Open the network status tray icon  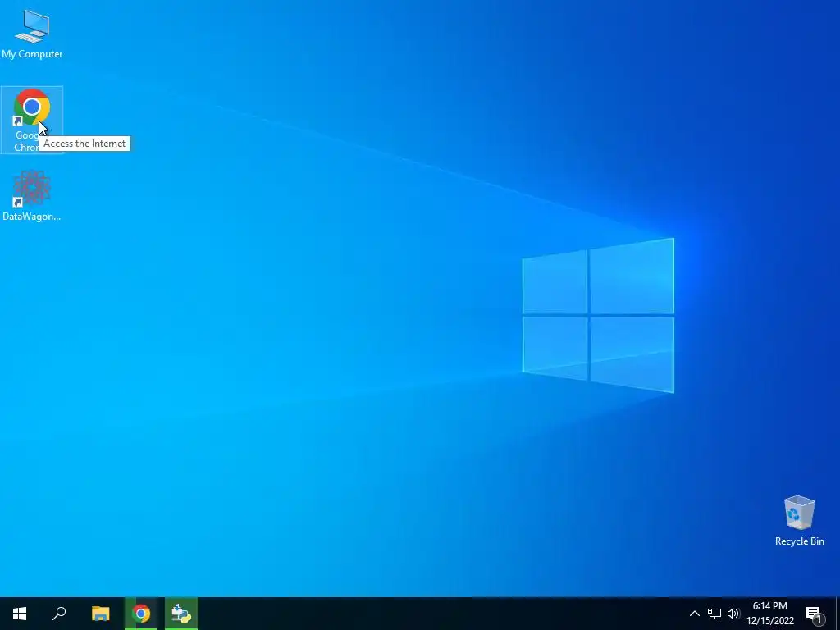[714, 614]
